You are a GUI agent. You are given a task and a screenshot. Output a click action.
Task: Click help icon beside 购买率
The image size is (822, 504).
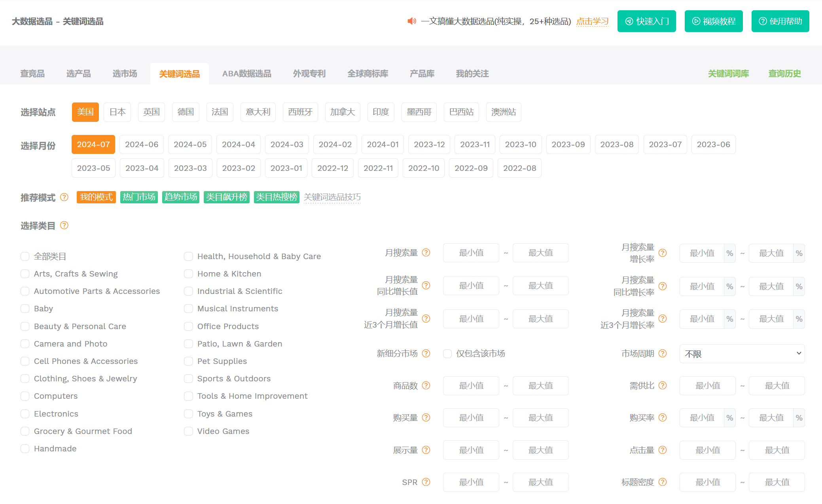tap(663, 417)
